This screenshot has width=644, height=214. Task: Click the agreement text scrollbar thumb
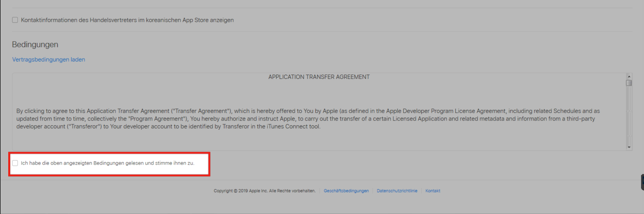point(629,83)
